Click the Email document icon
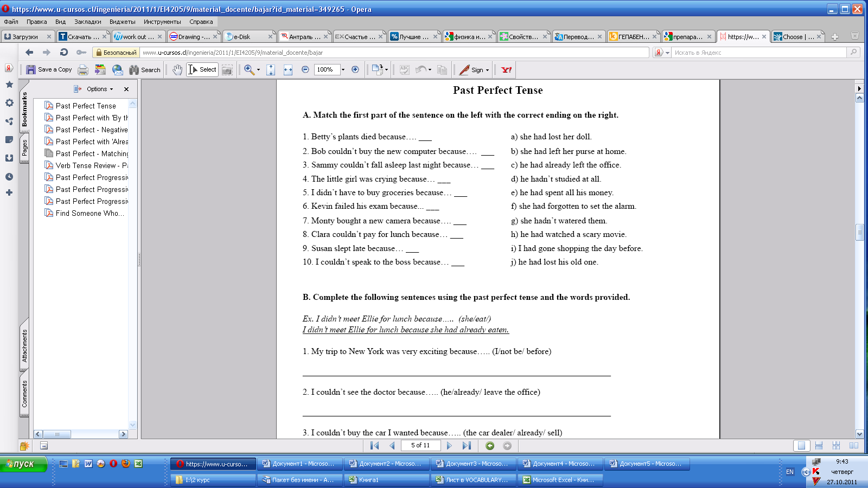Screen dimensions: 868x488 coord(117,69)
